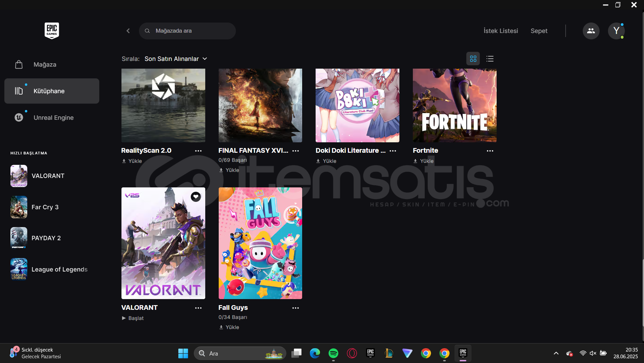Open the taskbar clock and date
The image size is (644, 363).
point(625,353)
